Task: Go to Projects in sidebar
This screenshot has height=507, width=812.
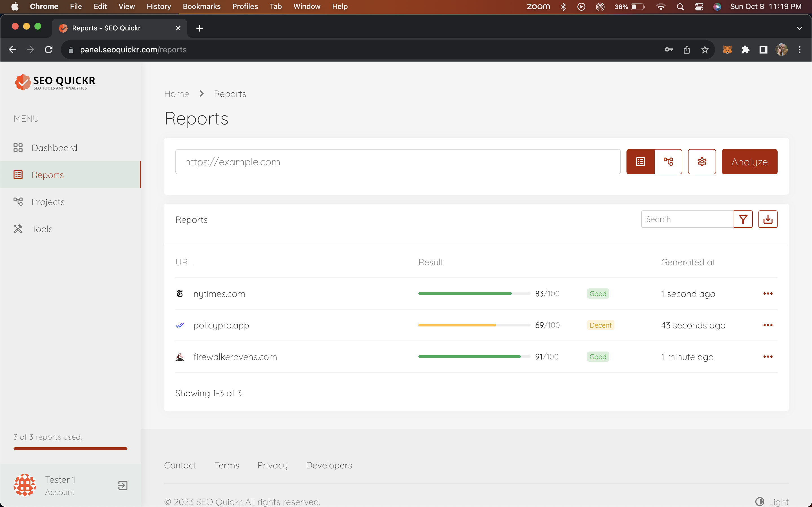Action: coord(48,202)
